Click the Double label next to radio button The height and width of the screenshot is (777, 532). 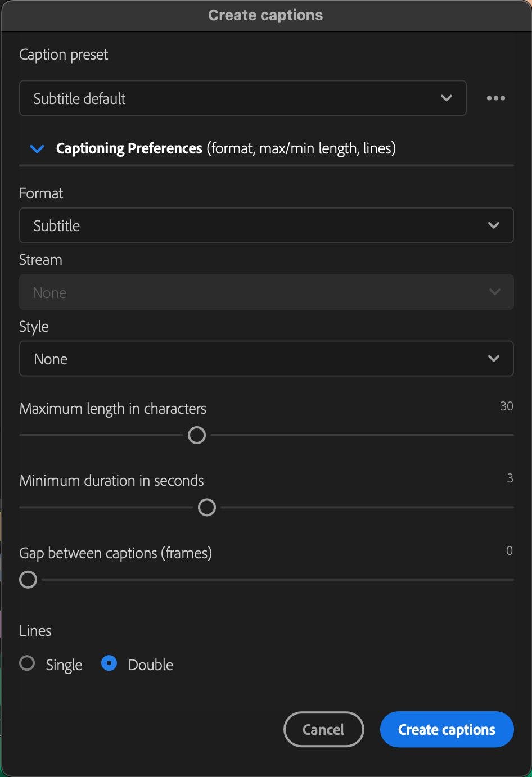pos(151,665)
